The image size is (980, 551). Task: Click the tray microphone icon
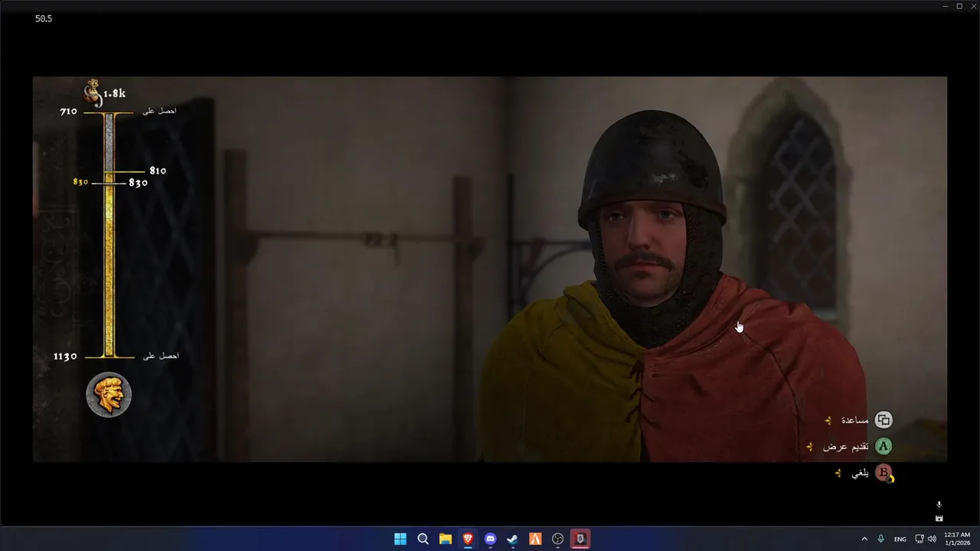tap(881, 539)
